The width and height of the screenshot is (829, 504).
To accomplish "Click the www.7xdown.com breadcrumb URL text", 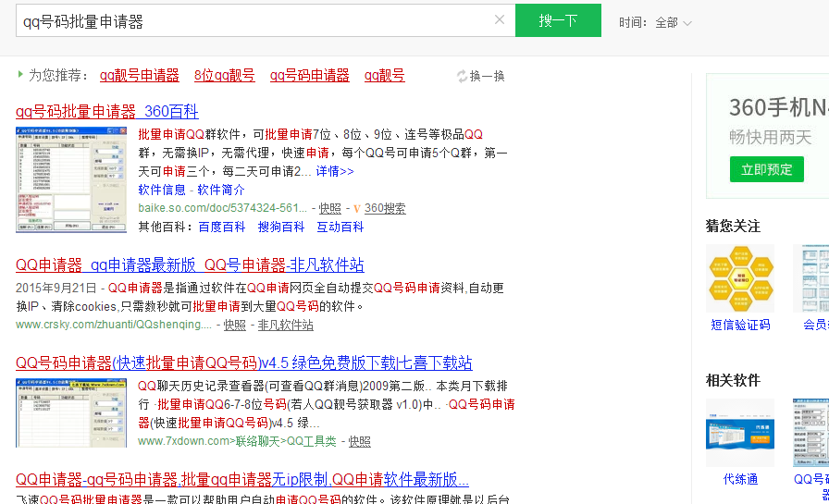I will (237, 441).
